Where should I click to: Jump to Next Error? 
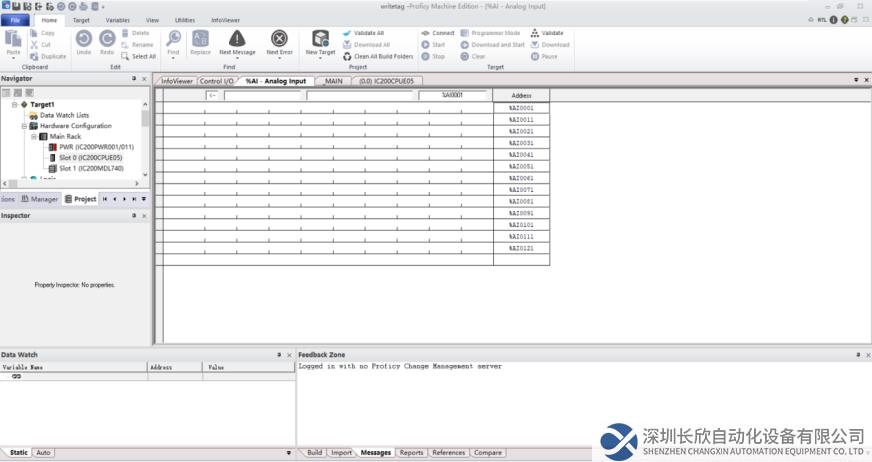[279, 40]
